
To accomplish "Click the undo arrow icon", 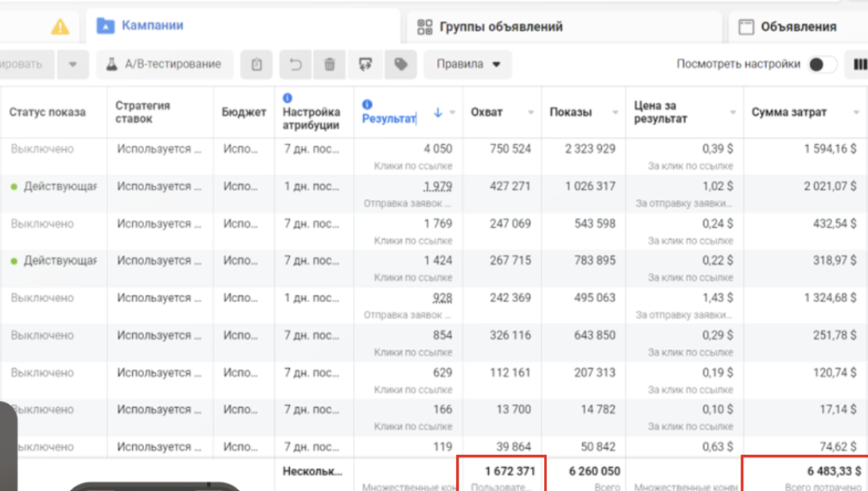I will [295, 65].
